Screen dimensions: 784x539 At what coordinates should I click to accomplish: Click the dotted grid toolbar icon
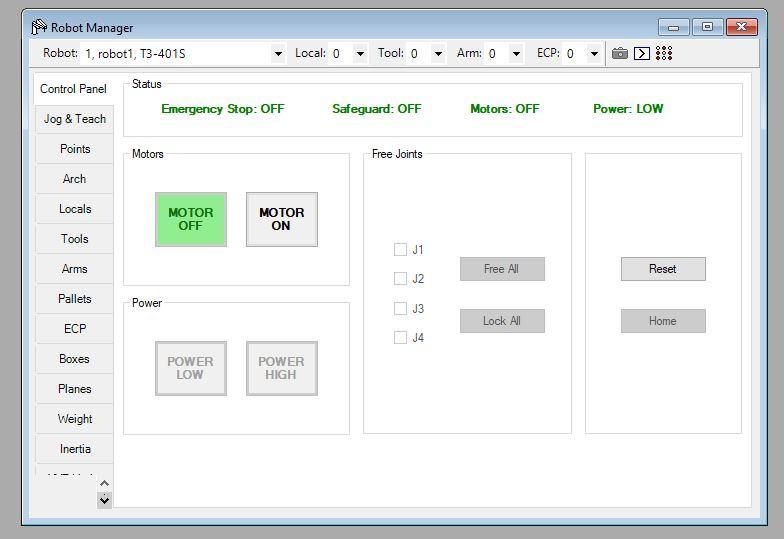(664, 53)
